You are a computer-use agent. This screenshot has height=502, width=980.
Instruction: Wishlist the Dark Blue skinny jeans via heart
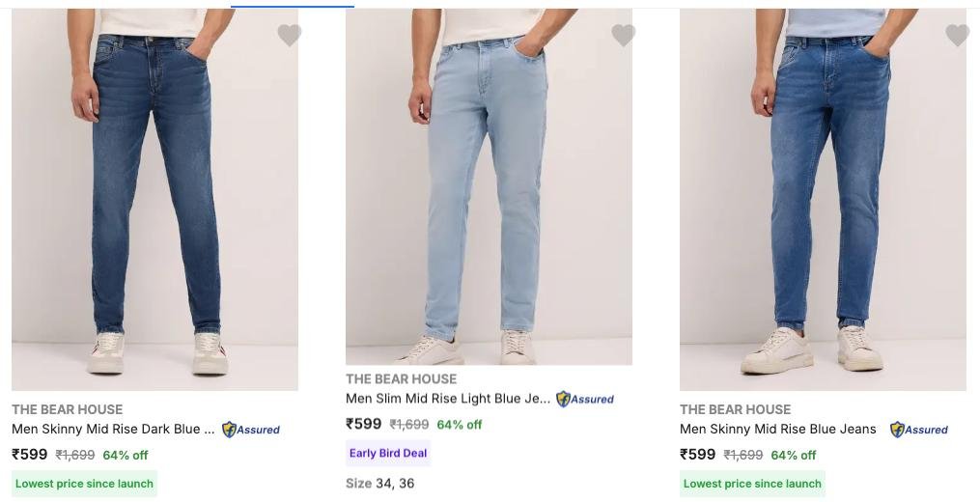tap(289, 35)
